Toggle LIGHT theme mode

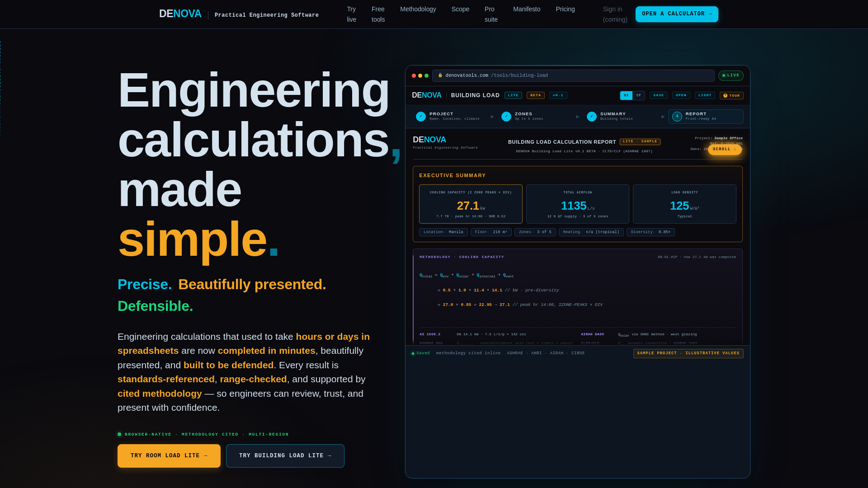pos(705,95)
